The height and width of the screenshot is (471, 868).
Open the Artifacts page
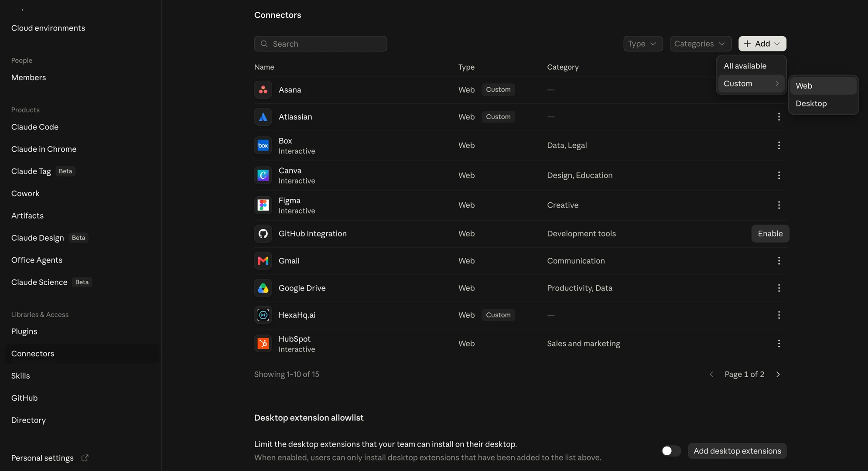pos(27,216)
